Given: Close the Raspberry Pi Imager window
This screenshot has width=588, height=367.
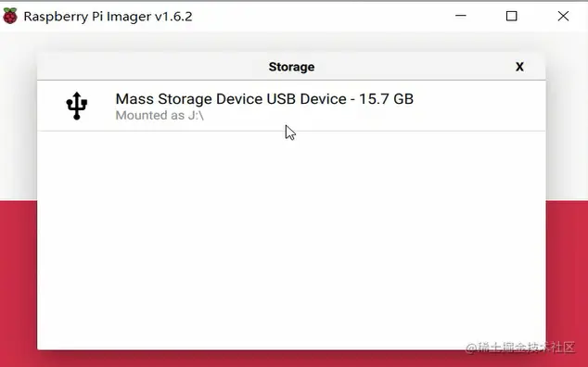Looking at the screenshot, I should click(563, 16).
